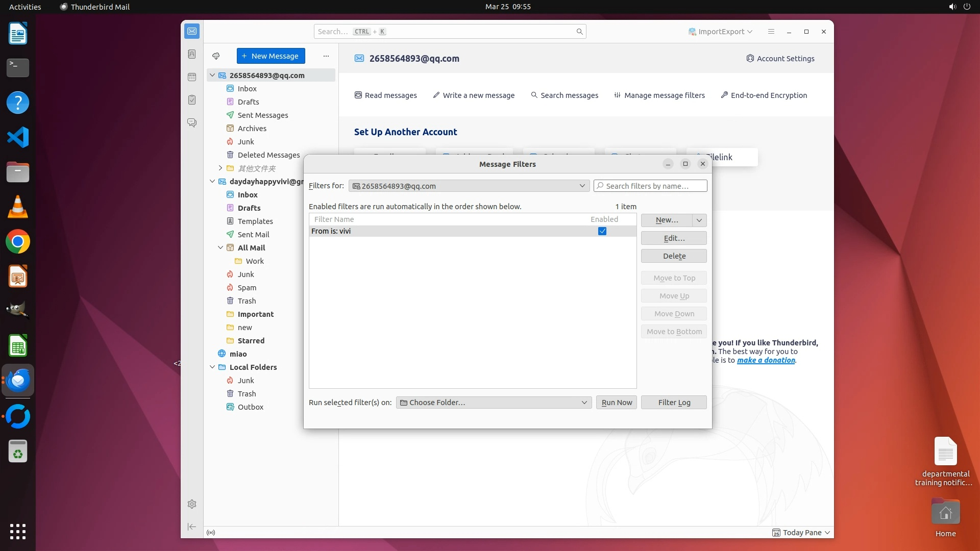Image resolution: width=980 pixels, height=551 pixels.
Task: Open the Calendar sidebar icon
Action: click(192, 77)
